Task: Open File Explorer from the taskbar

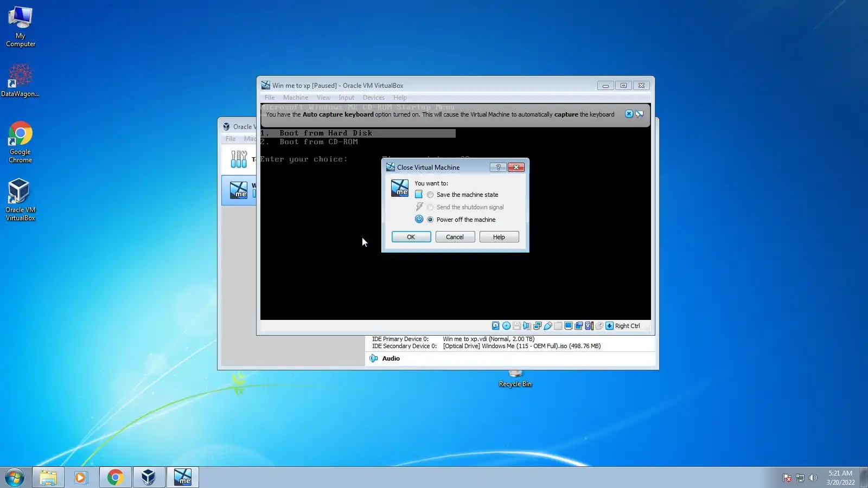Action: coord(48,478)
